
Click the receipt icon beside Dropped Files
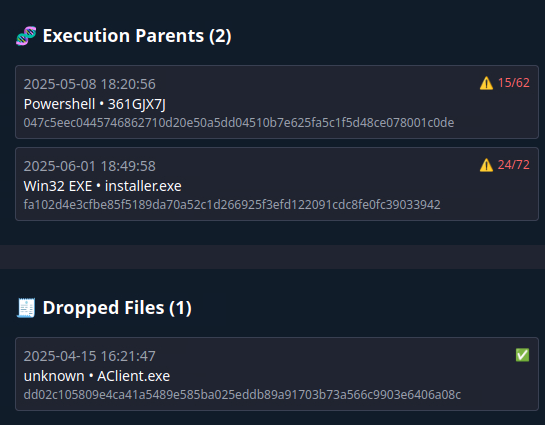click(x=26, y=308)
